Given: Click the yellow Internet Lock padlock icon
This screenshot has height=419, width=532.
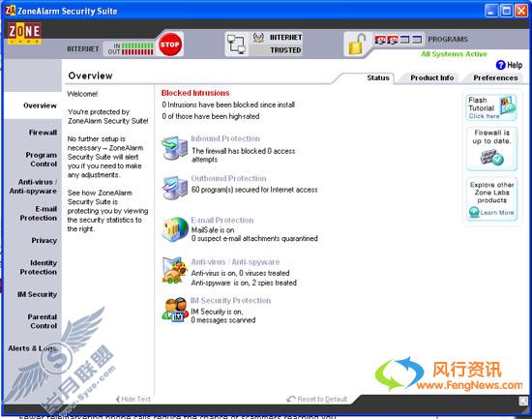Looking at the screenshot, I should [x=356, y=45].
